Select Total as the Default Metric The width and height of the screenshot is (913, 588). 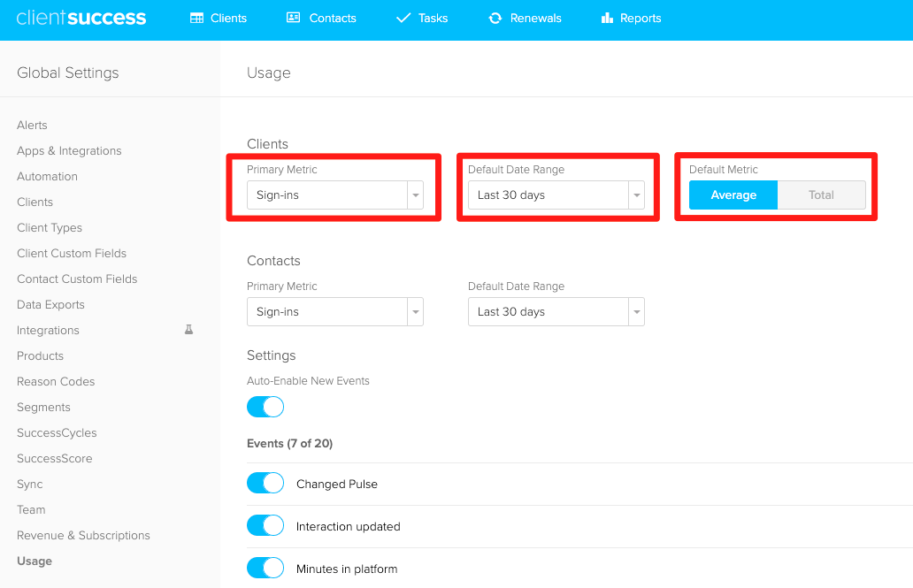(x=821, y=195)
